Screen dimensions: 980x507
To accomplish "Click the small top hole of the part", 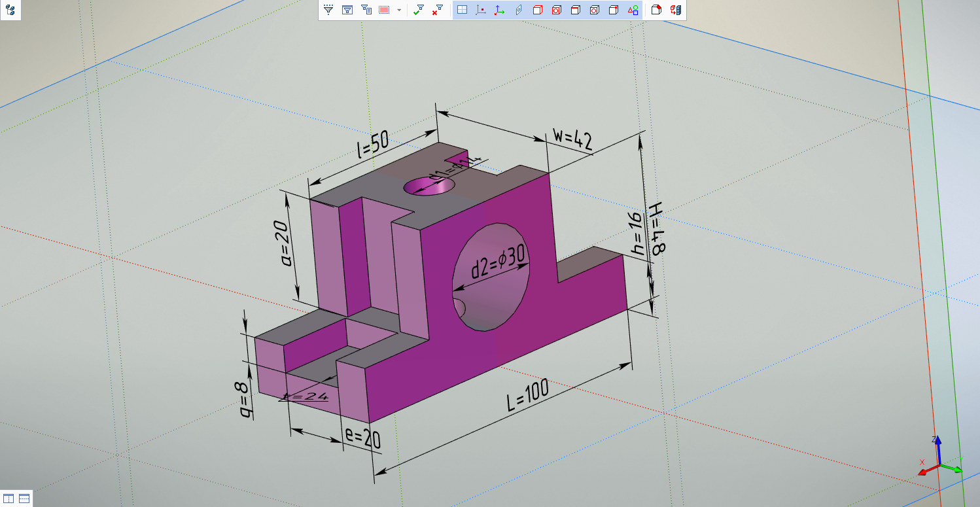I will click(x=430, y=185).
